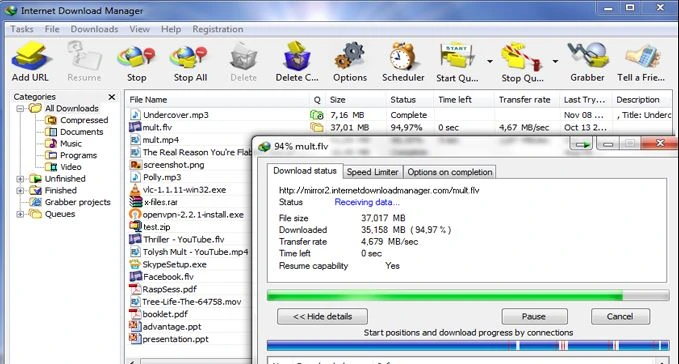679x364 pixels.
Task: Expand the Finished category node
Action: click(x=20, y=190)
